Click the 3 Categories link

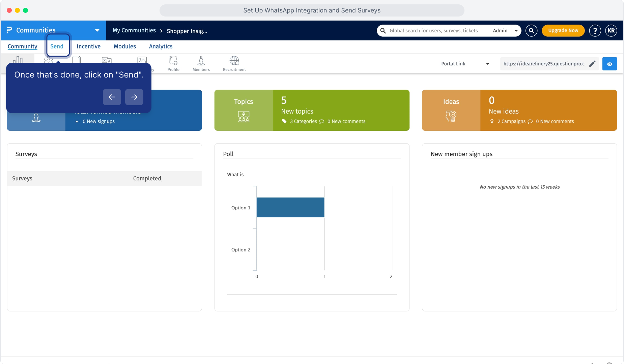tap(304, 121)
